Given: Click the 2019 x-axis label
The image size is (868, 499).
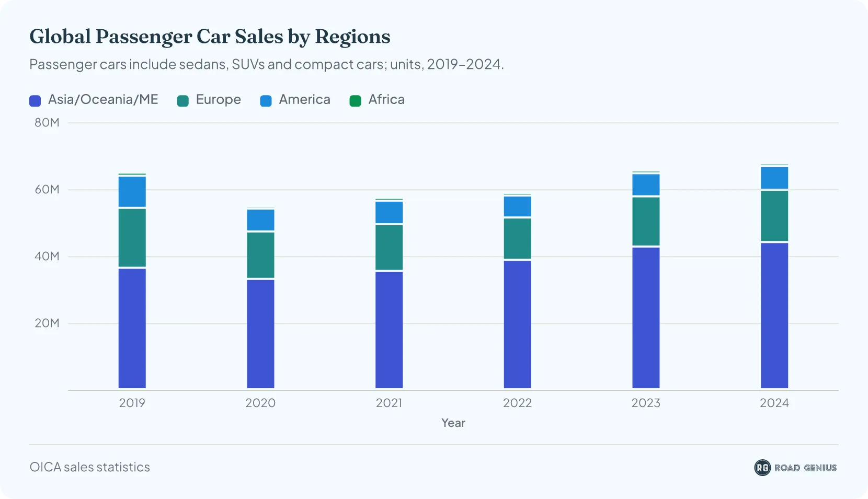Looking at the screenshot, I should click(x=132, y=403).
